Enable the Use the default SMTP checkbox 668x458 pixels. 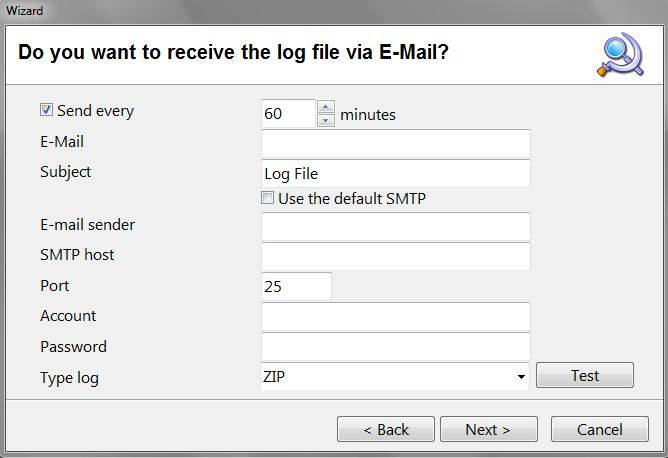tap(267, 198)
